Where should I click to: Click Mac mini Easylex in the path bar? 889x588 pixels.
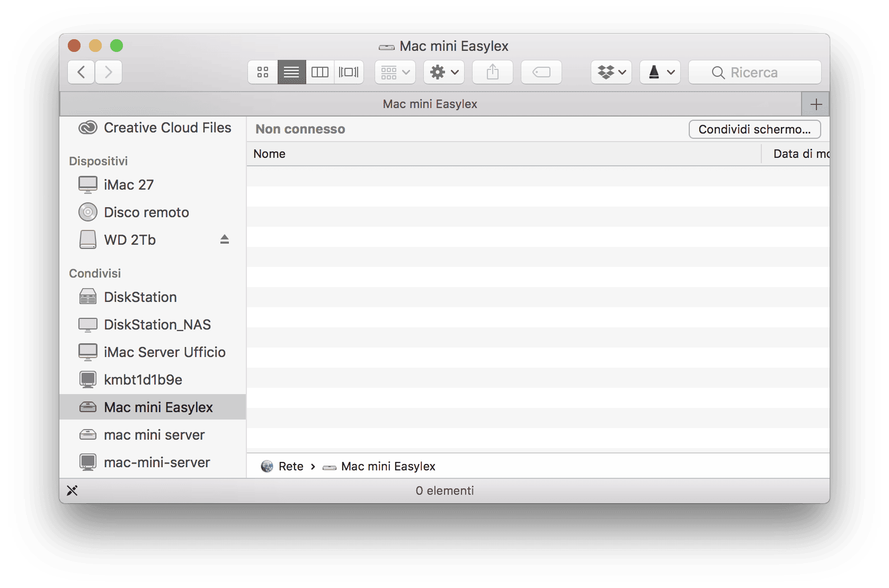tap(379, 466)
